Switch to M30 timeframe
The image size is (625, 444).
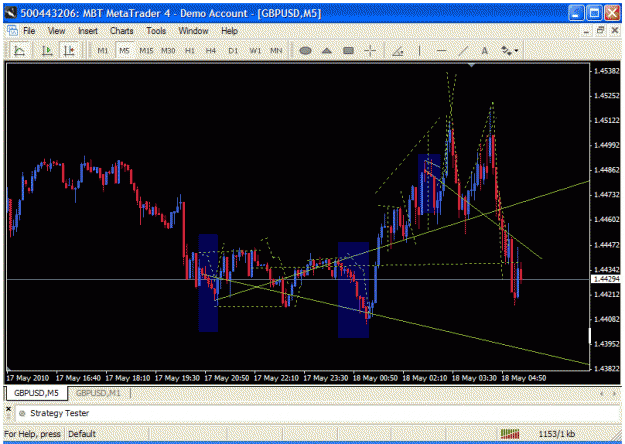pos(168,51)
